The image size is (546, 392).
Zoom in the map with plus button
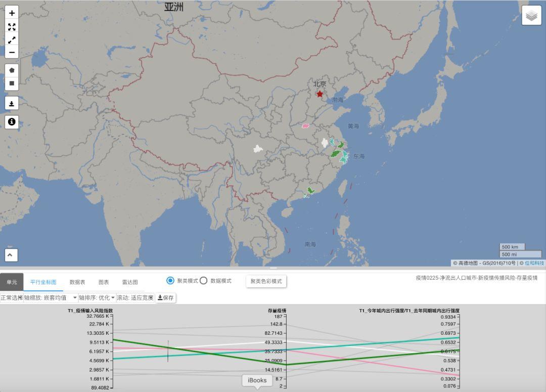coord(12,13)
